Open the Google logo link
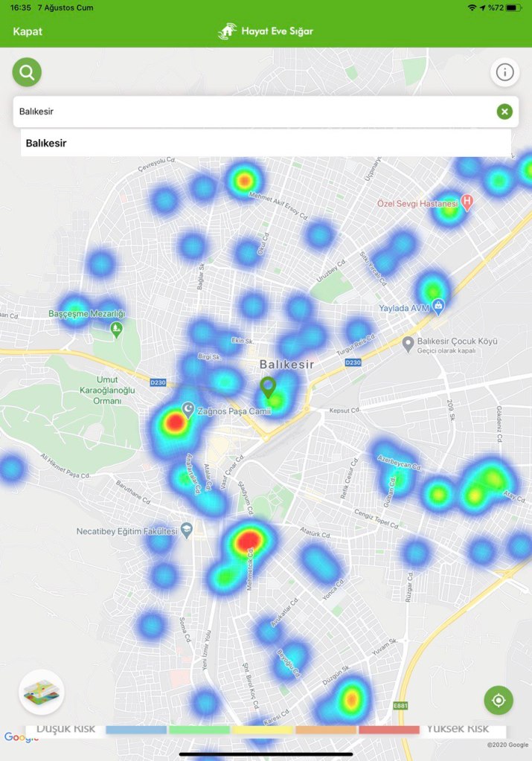532x761 pixels. pos(21,737)
